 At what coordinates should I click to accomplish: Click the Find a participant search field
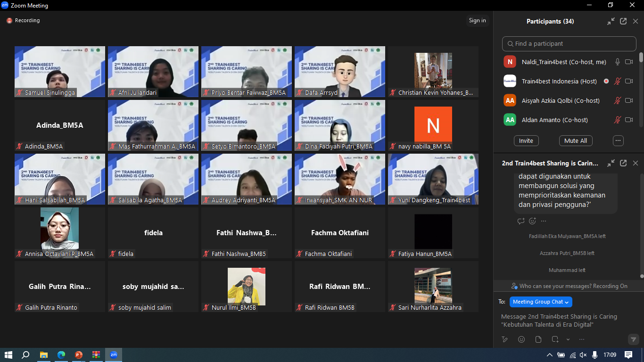coord(569,43)
